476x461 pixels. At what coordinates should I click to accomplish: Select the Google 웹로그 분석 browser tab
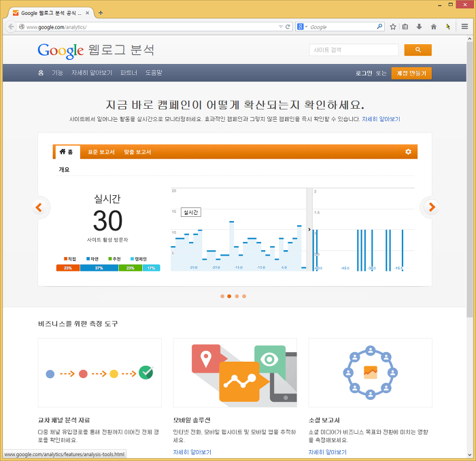coord(51,13)
